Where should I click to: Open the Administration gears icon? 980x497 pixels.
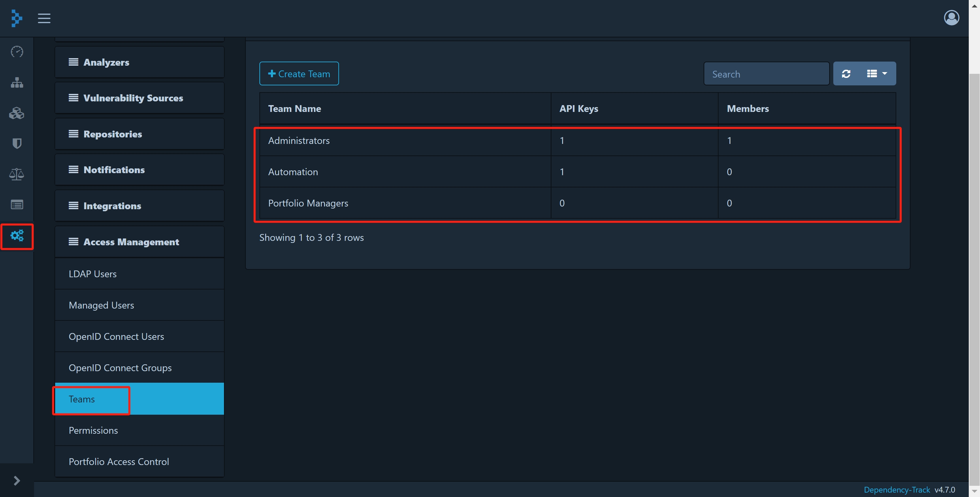point(17,236)
